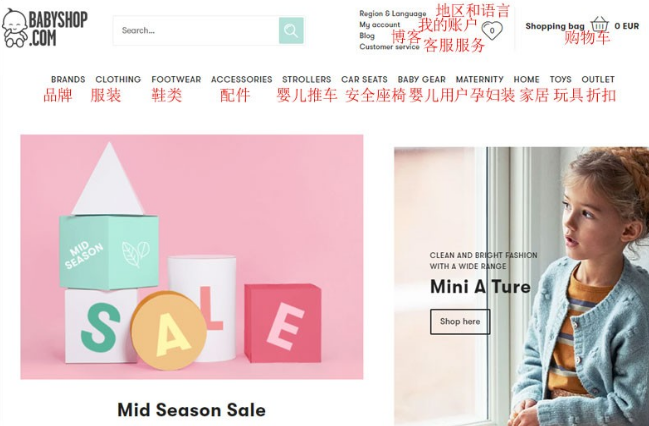
Task: Open the Maternity category
Action: (x=479, y=79)
